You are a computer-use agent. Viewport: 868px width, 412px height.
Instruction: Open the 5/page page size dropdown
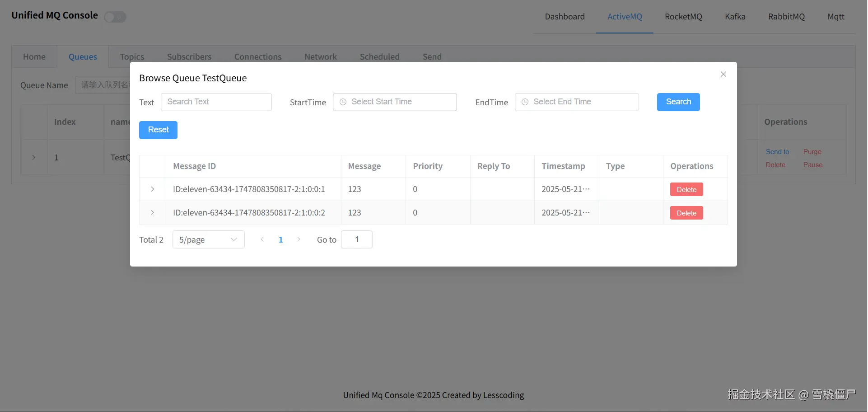point(209,239)
